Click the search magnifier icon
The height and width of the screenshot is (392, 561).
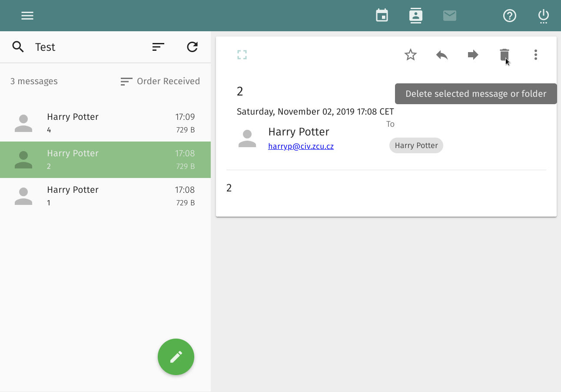click(18, 47)
